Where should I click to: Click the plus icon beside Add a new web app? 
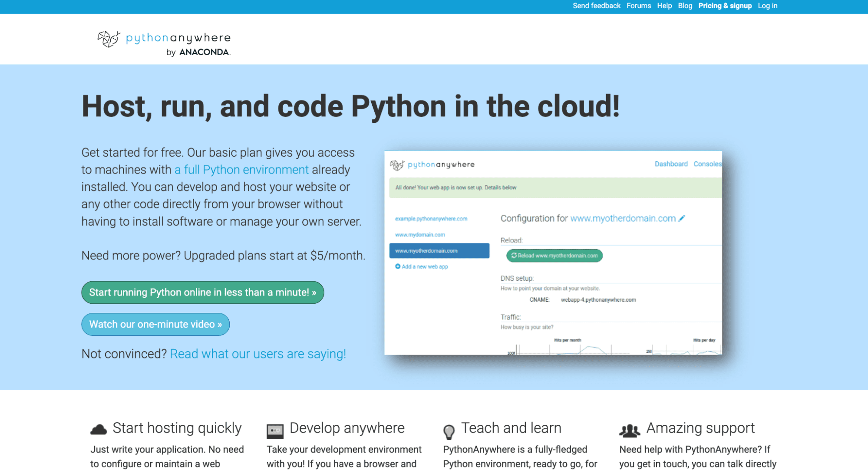[x=397, y=266]
